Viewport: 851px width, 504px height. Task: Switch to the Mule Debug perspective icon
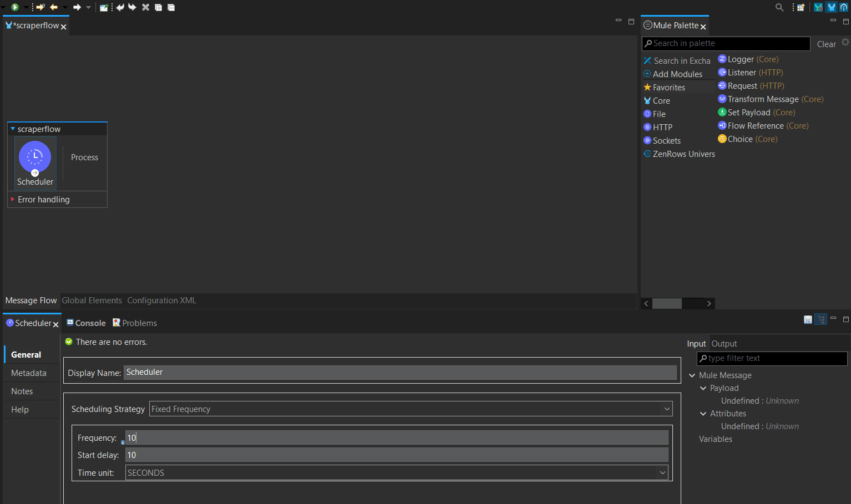[x=818, y=7]
